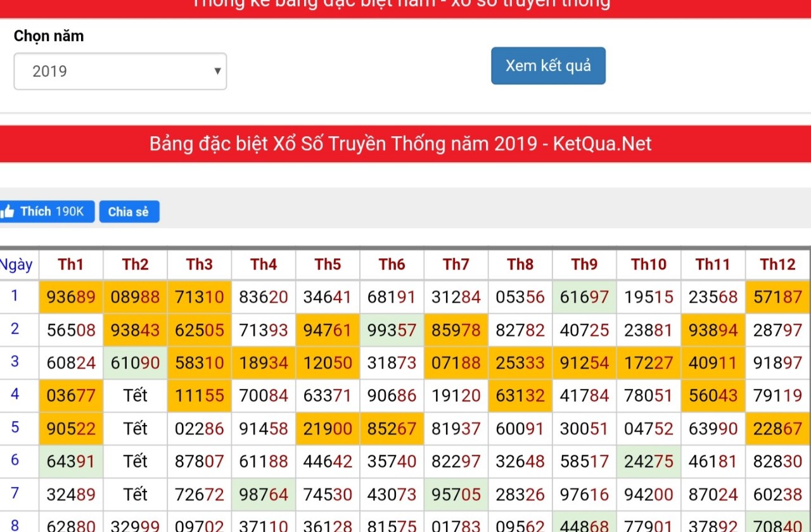Click green cell 64391
Viewport: 811px width, 532px height.
(x=71, y=462)
